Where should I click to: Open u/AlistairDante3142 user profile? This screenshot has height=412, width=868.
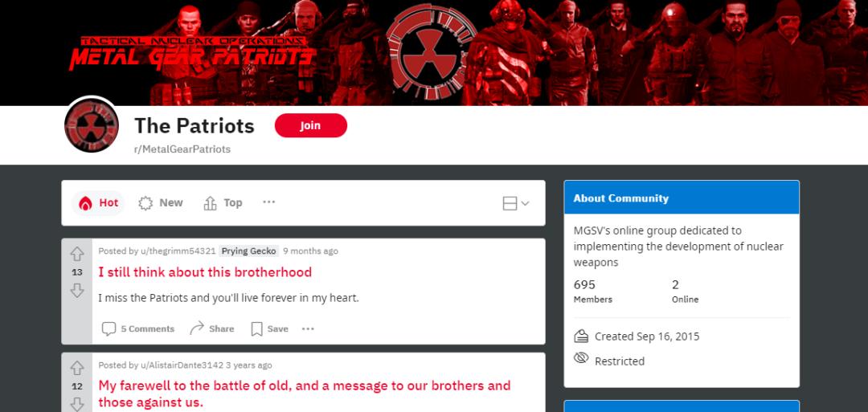pos(181,365)
